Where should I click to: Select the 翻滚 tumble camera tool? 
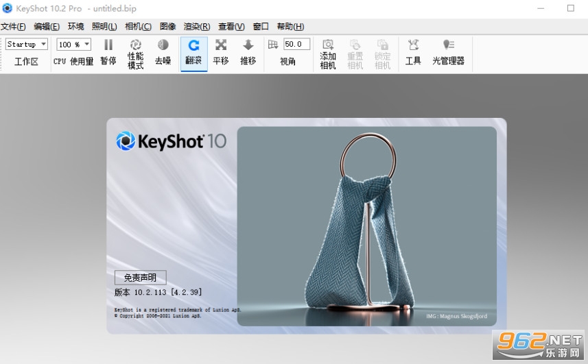point(193,53)
